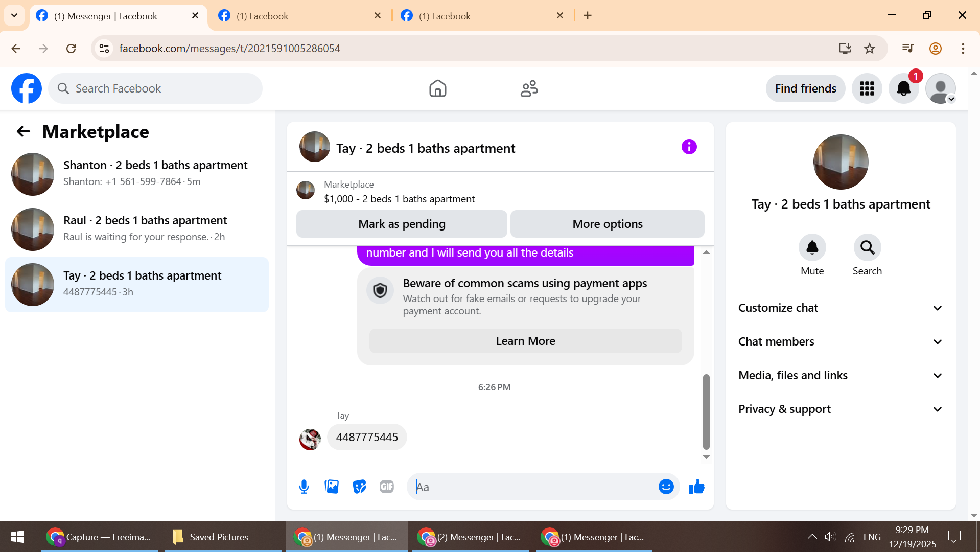Go back with the browser back arrow
The image size is (980, 552).
[x=16, y=49]
